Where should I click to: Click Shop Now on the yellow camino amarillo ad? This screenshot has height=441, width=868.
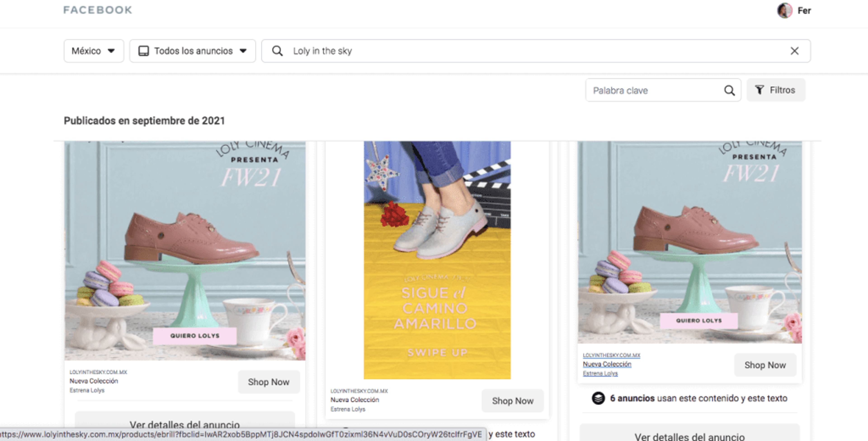(x=512, y=401)
